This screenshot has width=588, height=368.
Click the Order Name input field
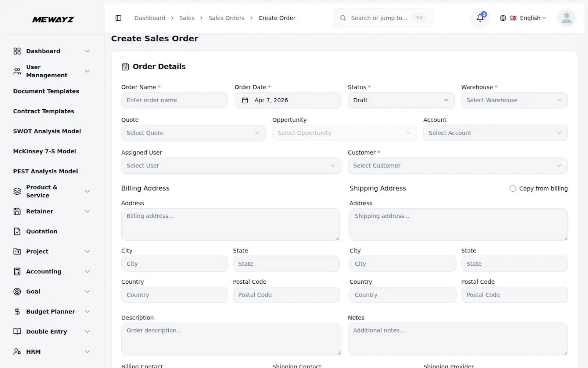[175, 100]
